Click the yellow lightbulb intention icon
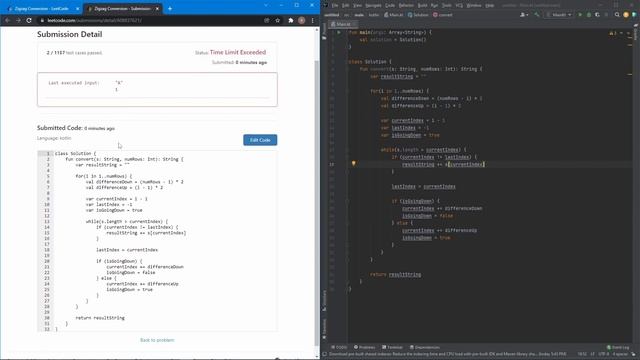Viewport: 640px width, 360px height. coord(353,164)
